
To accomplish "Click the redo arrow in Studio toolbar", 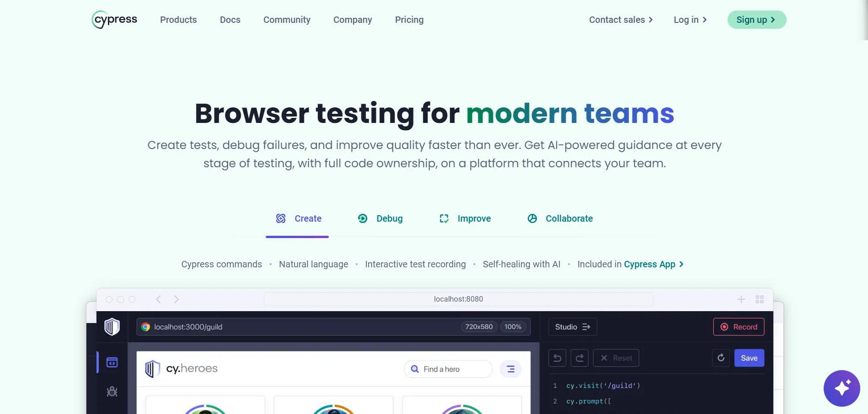I will pos(579,358).
